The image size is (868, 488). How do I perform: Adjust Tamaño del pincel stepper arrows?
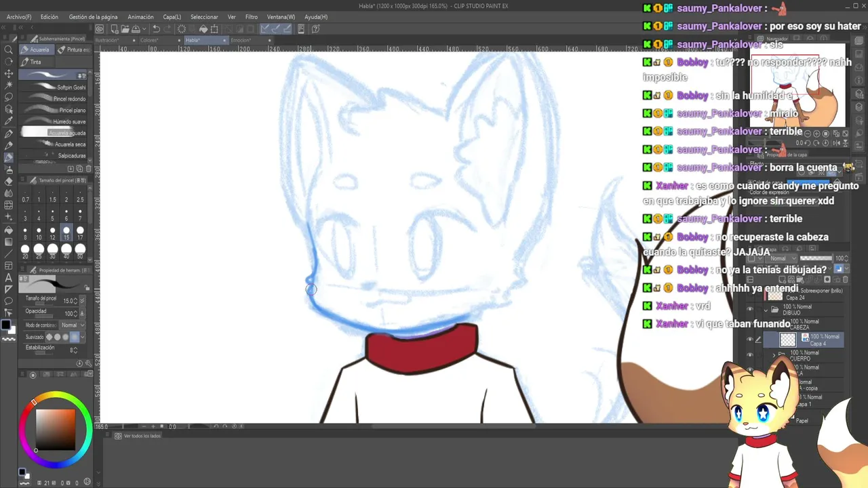tap(76, 301)
